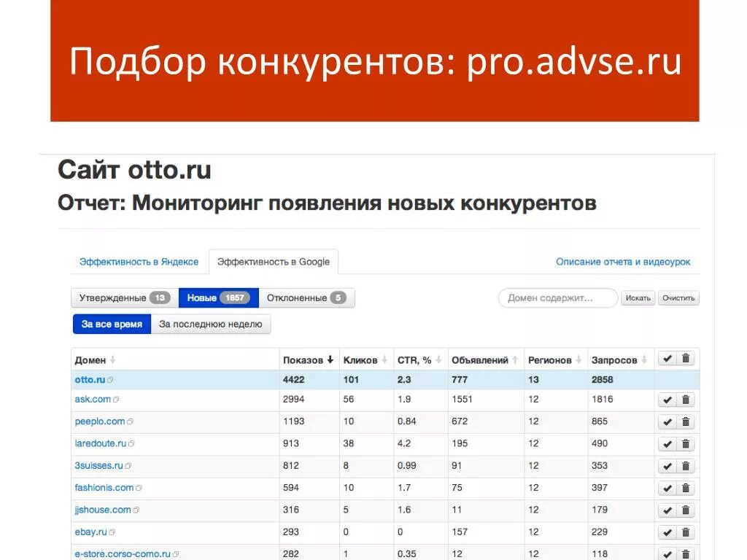Sort table by Домен column
Screen dimensions: 747x560
95,360
